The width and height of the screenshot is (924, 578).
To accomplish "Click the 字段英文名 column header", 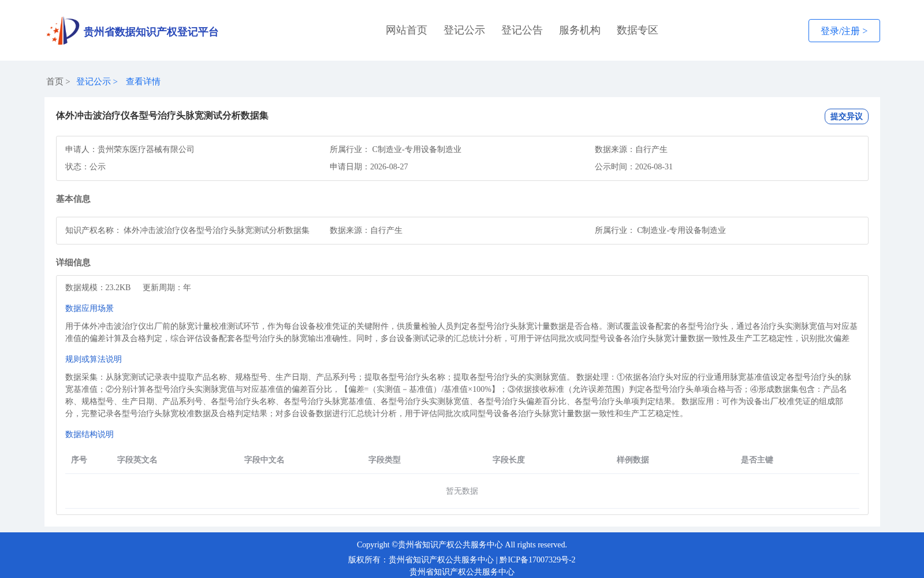I will point(137,460).
